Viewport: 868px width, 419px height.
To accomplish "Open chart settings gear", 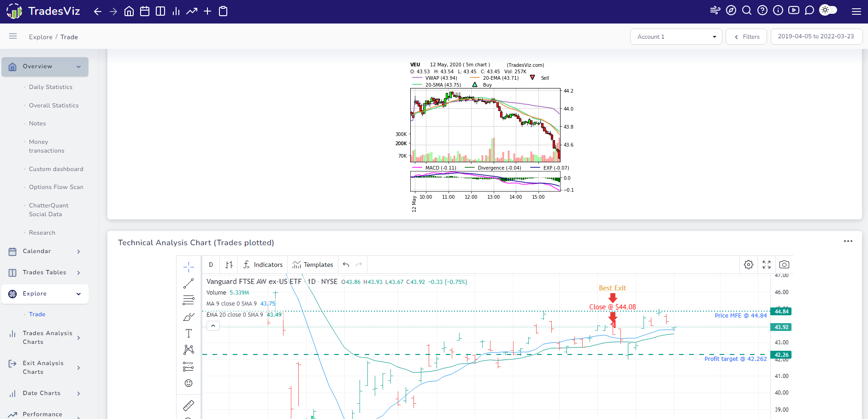I will click(x=749, y=265).
